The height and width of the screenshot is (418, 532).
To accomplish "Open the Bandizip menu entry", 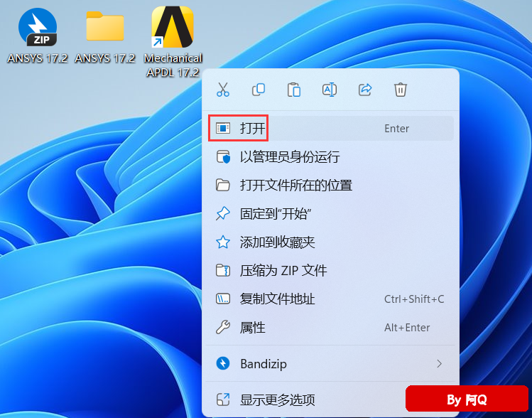I will click(330, 364).
